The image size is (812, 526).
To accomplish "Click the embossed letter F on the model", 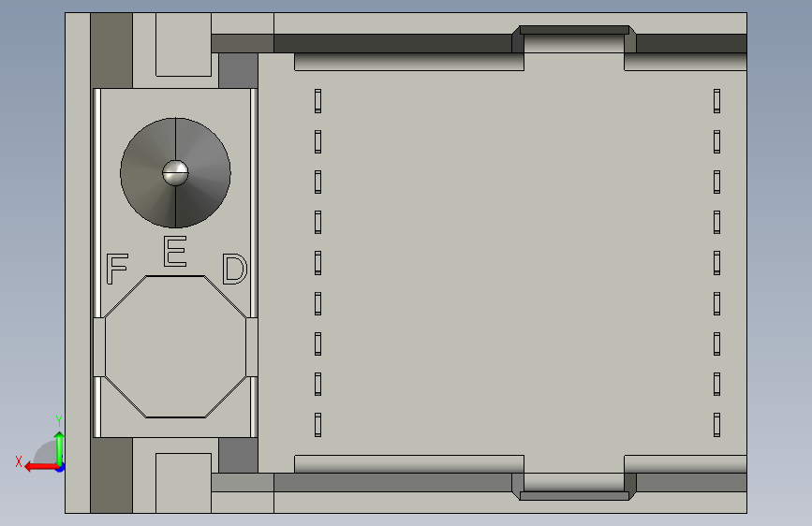I will pyautogui.click(x=116, y=269).
